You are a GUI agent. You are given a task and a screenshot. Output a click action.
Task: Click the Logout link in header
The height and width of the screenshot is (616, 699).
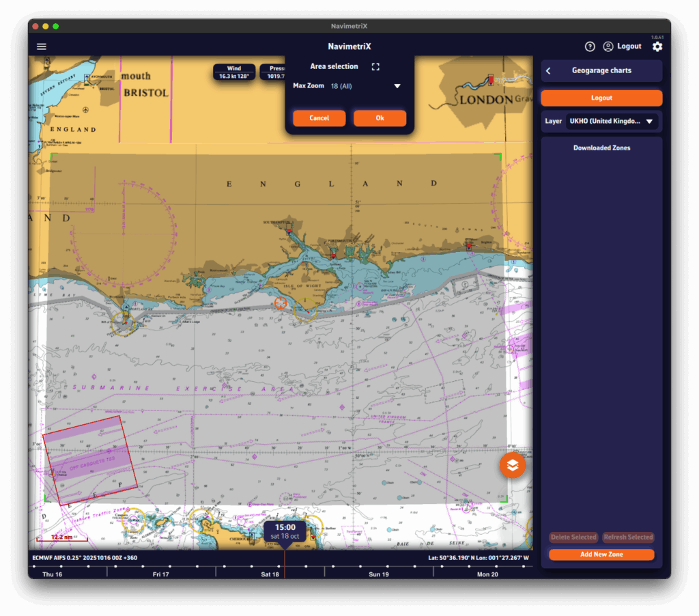629,46
